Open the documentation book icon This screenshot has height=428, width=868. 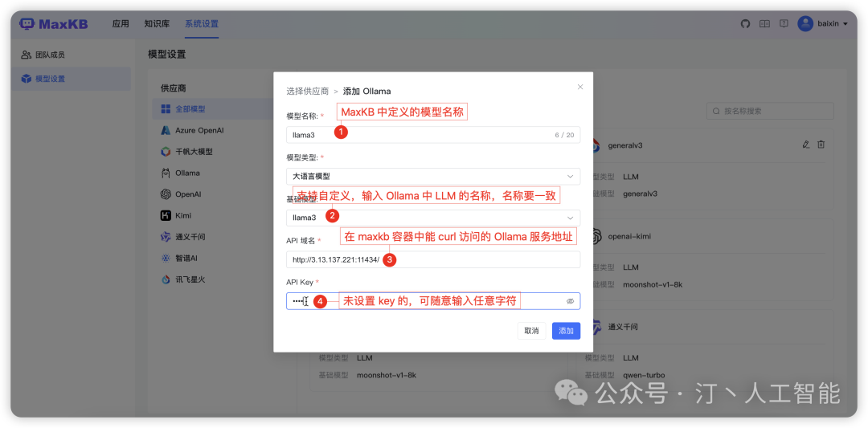pyautogui.click(x=764, y=24)
